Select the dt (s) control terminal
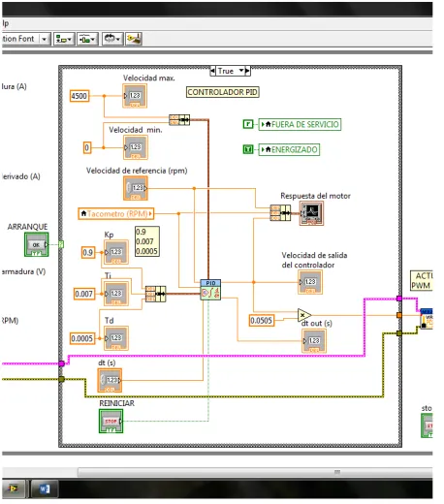 tap(110, 380)
